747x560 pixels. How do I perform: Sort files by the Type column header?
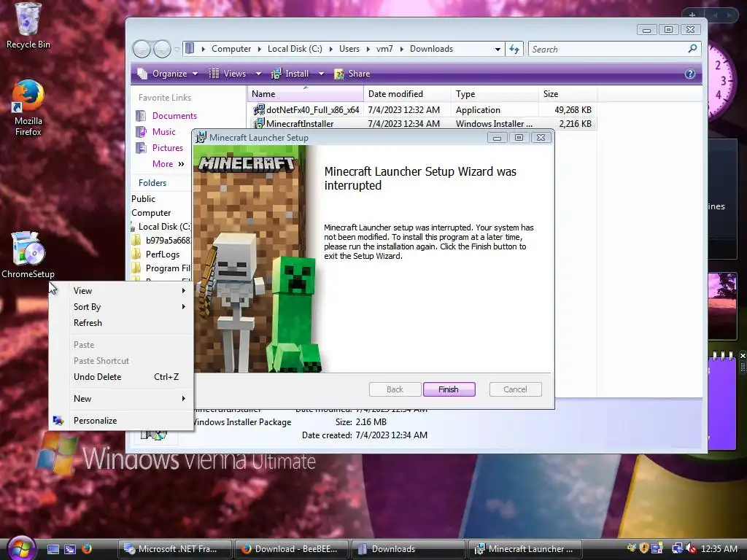point(495,94)
